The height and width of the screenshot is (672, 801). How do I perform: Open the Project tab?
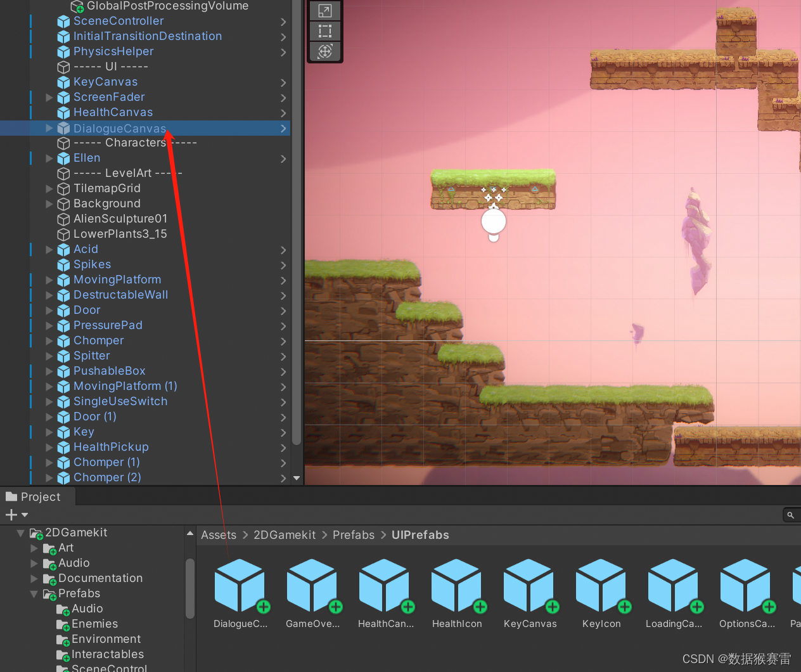coord(37,496)
